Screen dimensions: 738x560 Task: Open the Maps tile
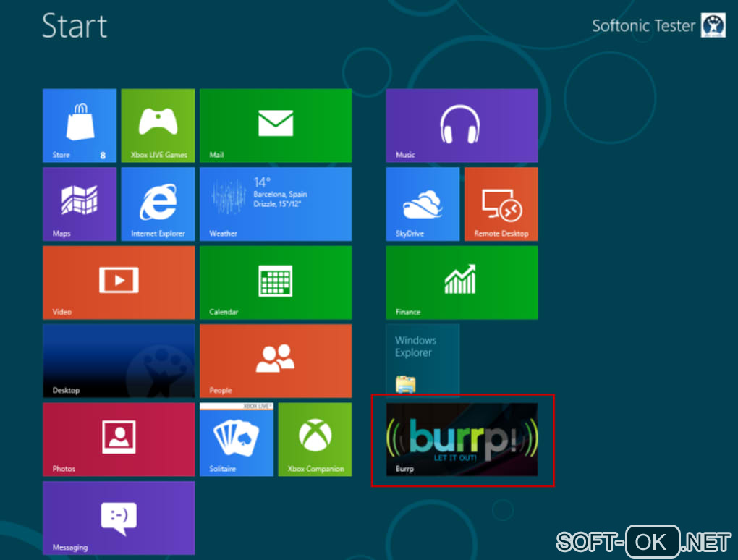(80, 204)
